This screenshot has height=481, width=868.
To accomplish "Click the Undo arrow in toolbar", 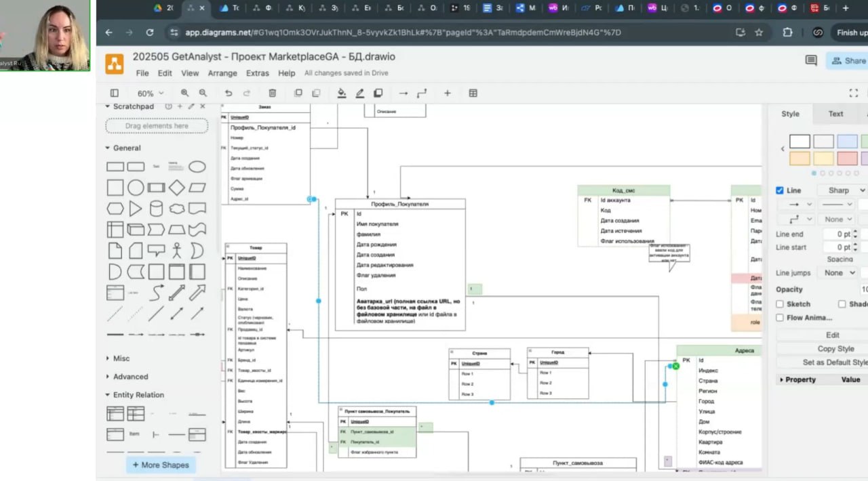I will [x=229, y=93].
